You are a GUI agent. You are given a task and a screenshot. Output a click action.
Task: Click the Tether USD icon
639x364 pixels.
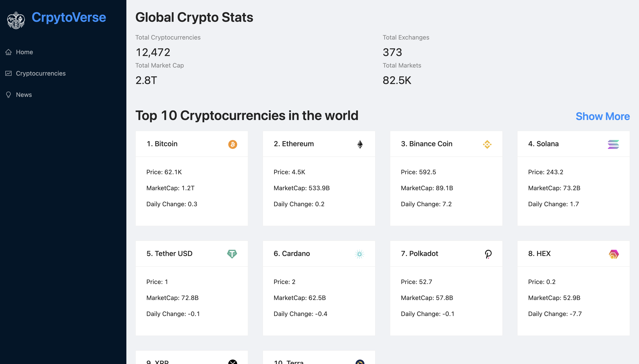233,254
